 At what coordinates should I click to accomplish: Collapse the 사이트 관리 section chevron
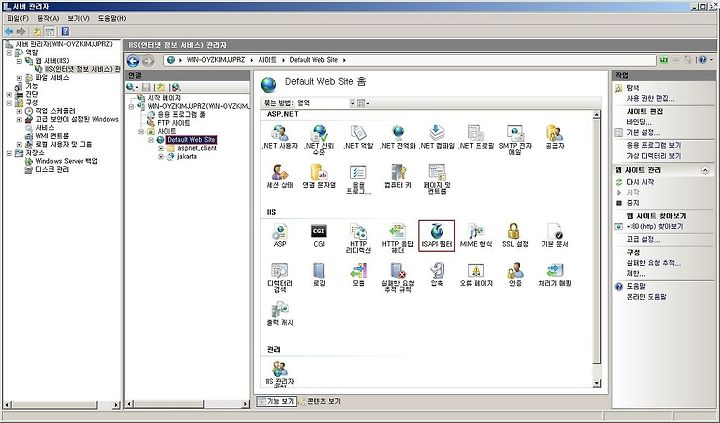point(705,170)
